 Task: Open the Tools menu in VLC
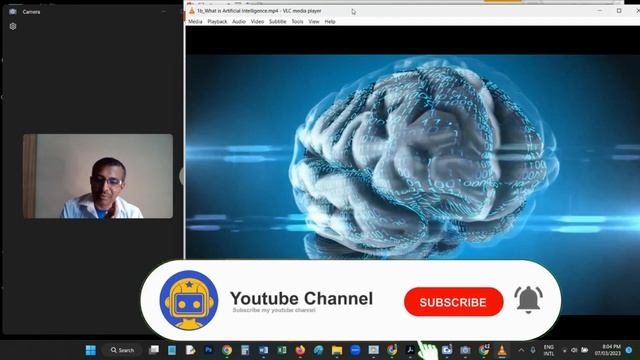pyautogui.click(x=297, y=22)
